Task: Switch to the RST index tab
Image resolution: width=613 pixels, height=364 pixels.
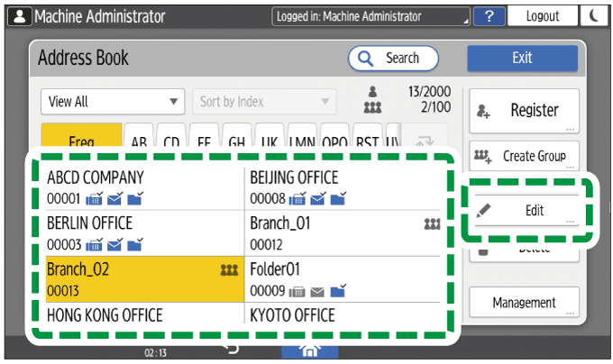Action: coord(368,141)
